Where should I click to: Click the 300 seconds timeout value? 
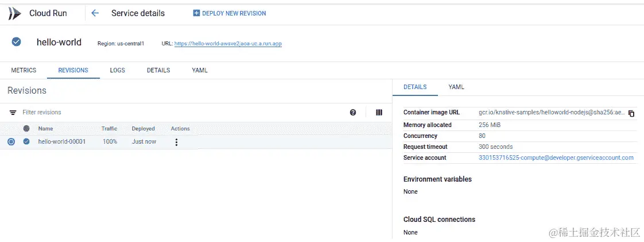(x=496, y=147)
